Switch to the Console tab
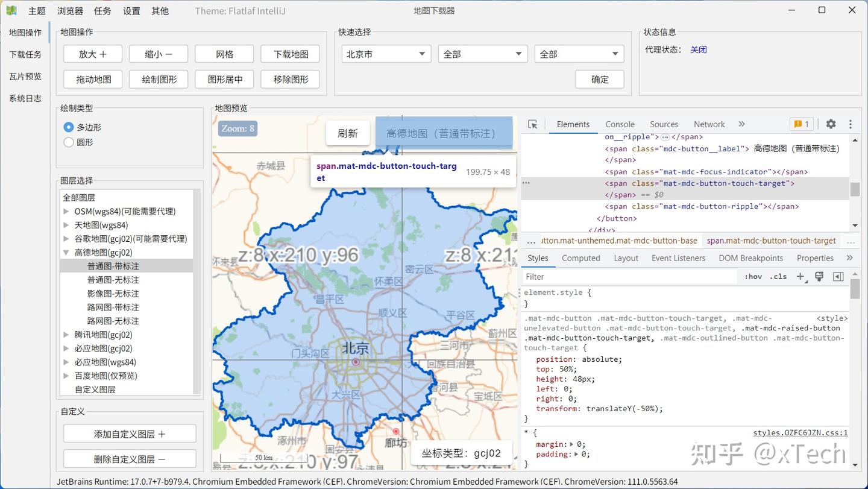This screenshot has width=868, height=489. pos(620,124)
